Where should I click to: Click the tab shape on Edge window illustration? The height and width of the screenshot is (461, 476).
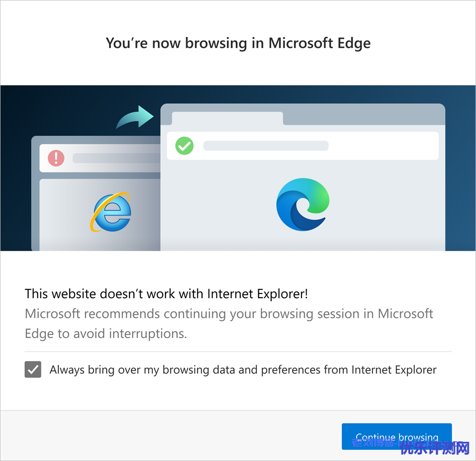tap(227, 118)
